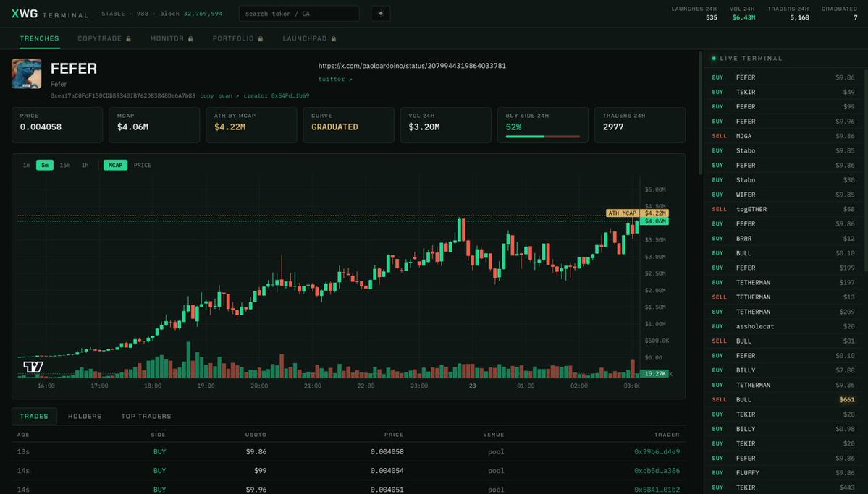Click the VOL 24H $6.43M header stat
Viewport: 868px width, 494px height.
(742, 13)
